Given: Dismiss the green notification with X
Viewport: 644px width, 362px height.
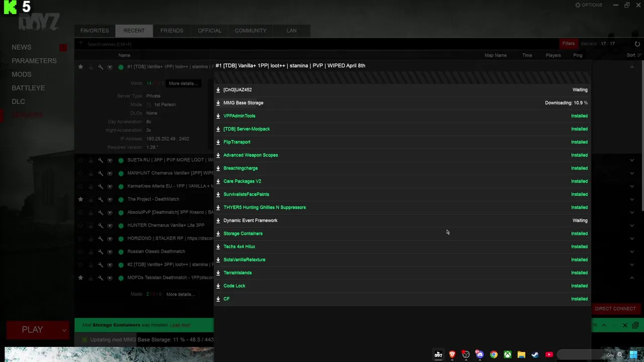Looking at the screenshot, I should (x=625, y=325).
